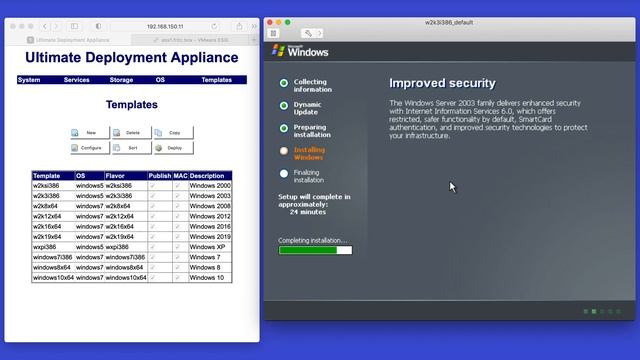Toggle Publish checkbox for w2k8x64

153,206
